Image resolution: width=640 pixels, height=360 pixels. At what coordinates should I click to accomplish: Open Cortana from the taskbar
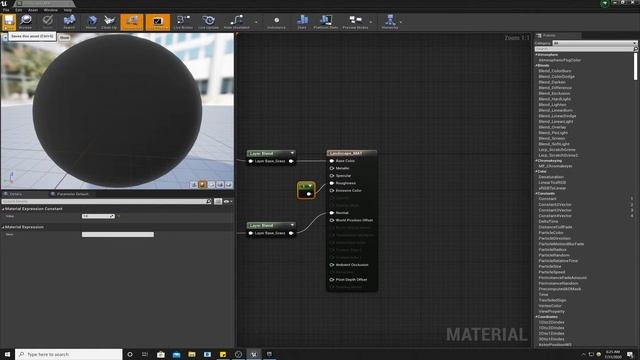pyautogui.click(x=130, y=354)
